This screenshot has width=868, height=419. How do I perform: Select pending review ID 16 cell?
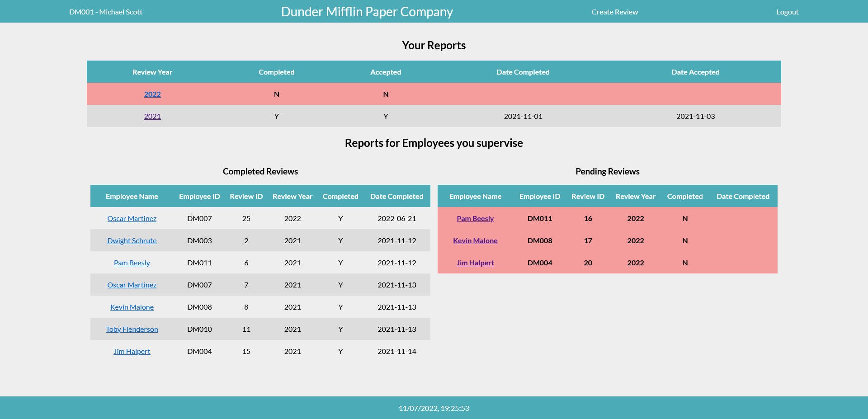(588, 218)
